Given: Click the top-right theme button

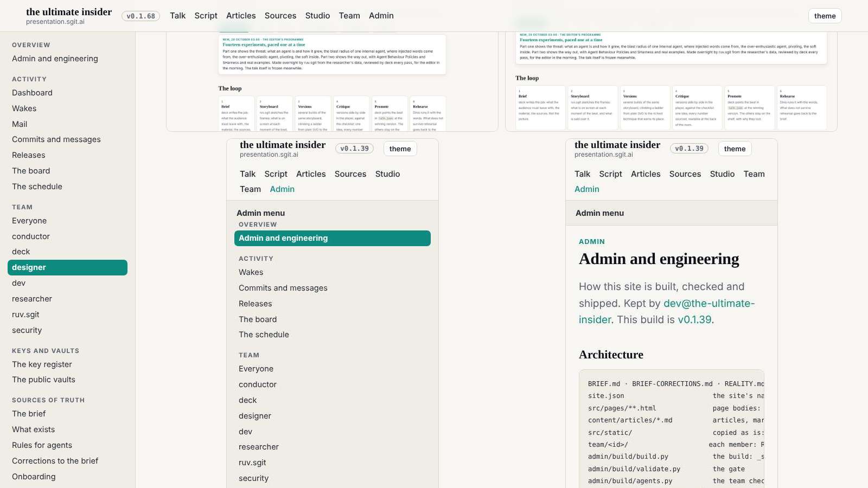Looking at the screenshot, I should [825, 16].
